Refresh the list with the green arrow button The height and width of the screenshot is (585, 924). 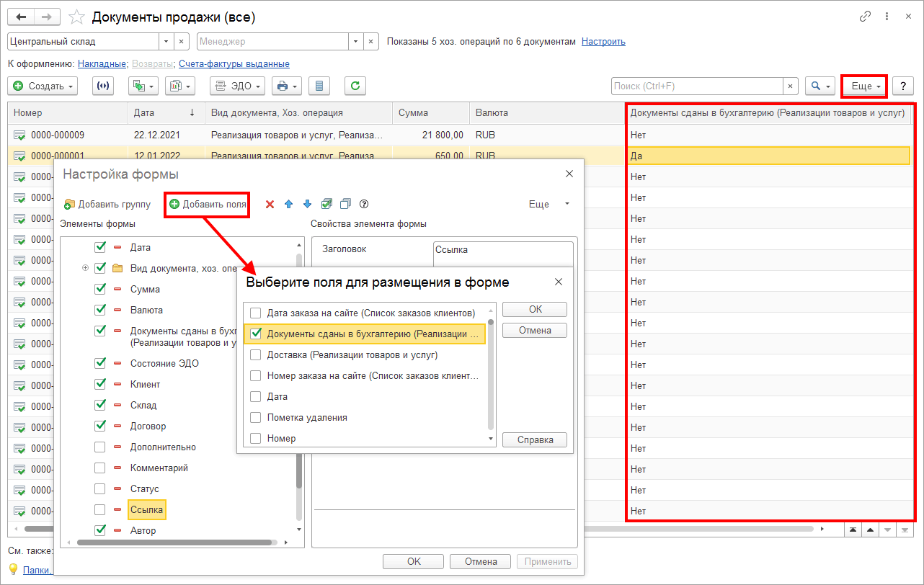click(355, 86)
